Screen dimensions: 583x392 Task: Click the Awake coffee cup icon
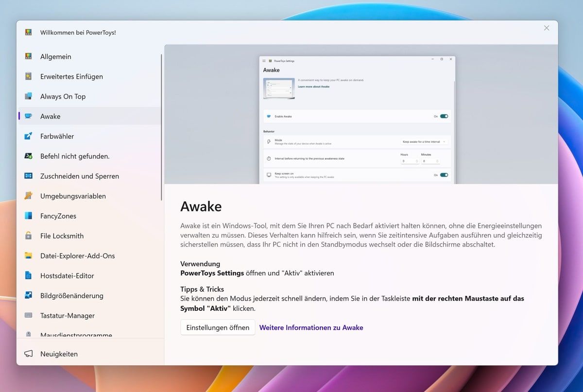click(29, 116)
